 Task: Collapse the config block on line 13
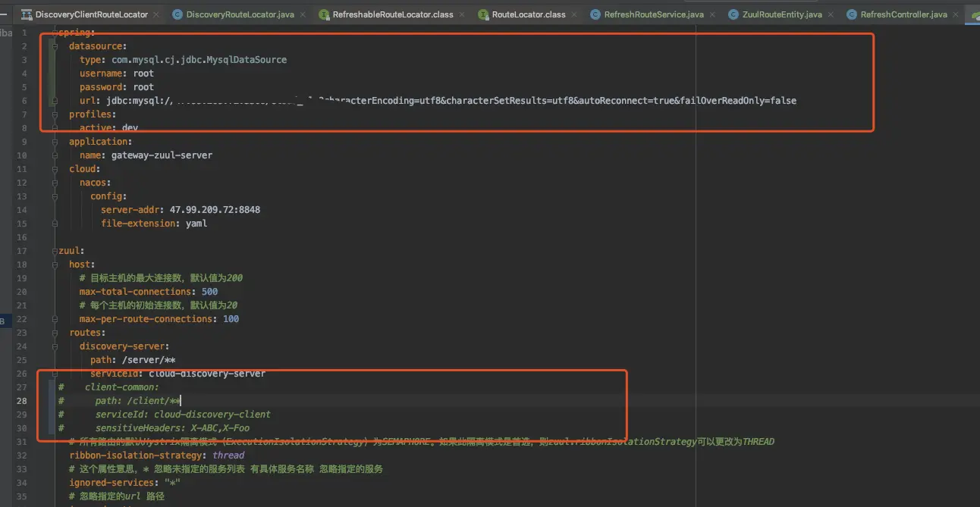point(55,196)
